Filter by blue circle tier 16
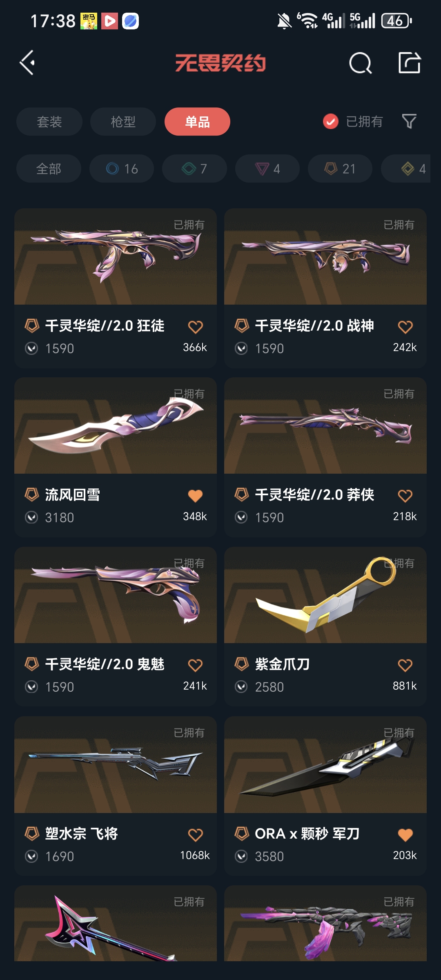441x980 pixels. (x=122, y=169)
